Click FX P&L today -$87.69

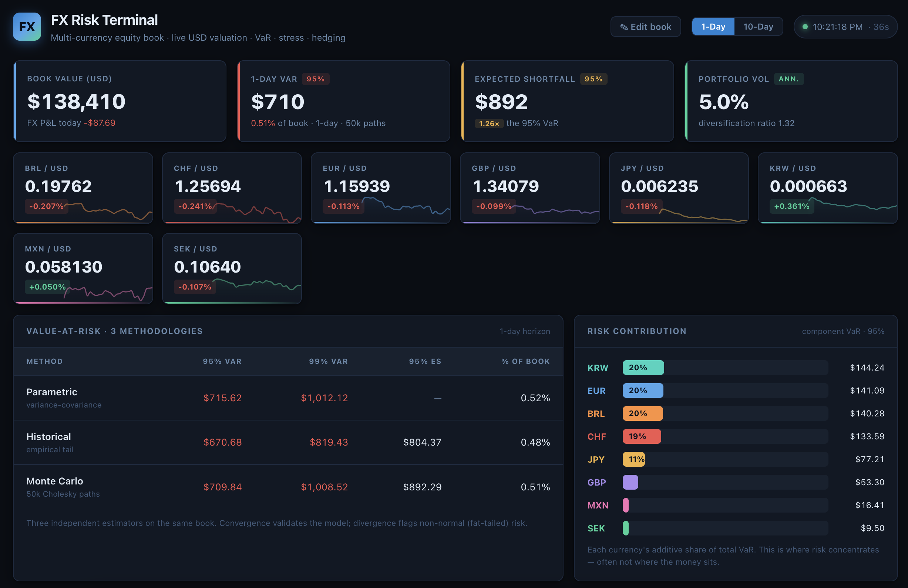click(71, 123)
